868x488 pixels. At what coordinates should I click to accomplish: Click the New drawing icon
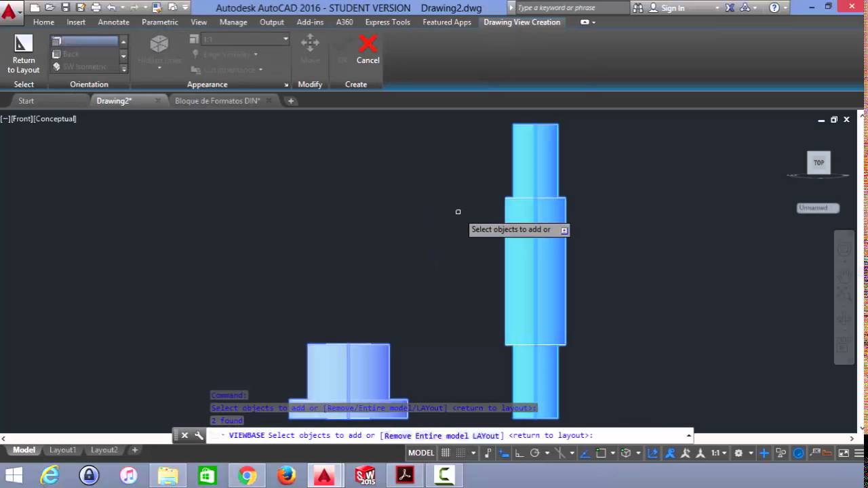point(35,7)
